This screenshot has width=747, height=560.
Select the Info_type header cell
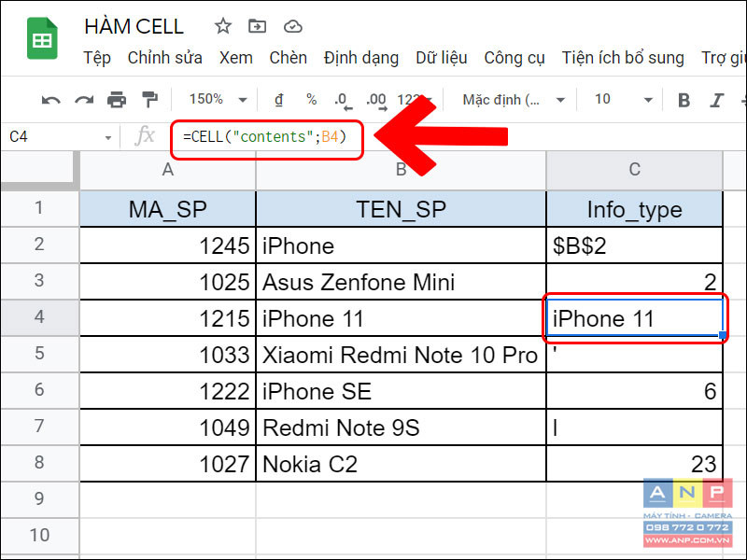tap(634, 209)
